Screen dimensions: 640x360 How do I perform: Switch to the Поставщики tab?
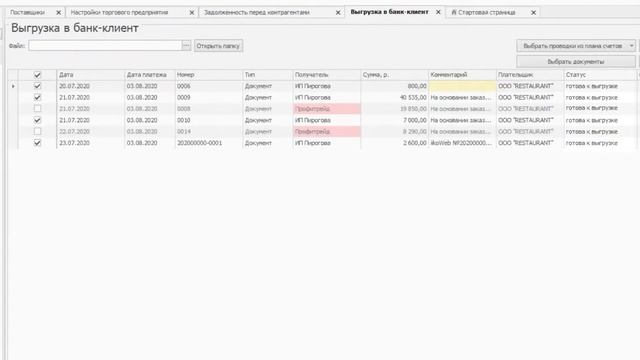pyautogui.click(x=27, y=13)
